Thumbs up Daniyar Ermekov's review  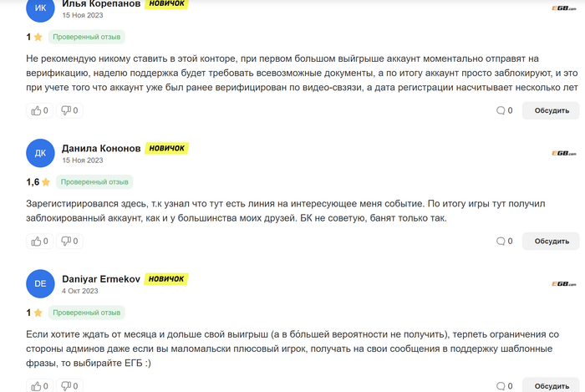(x=36, y=385)
